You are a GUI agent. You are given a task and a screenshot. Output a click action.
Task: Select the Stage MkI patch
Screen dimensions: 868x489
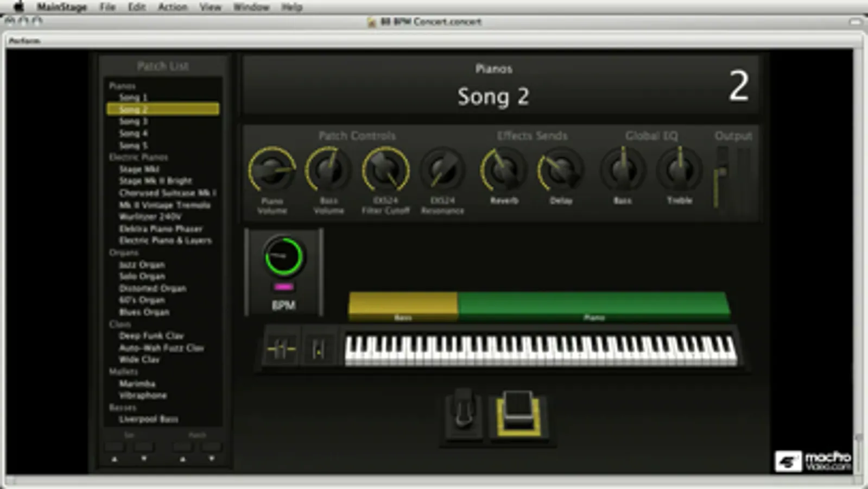pyautogui.click(x=139, y=169)
